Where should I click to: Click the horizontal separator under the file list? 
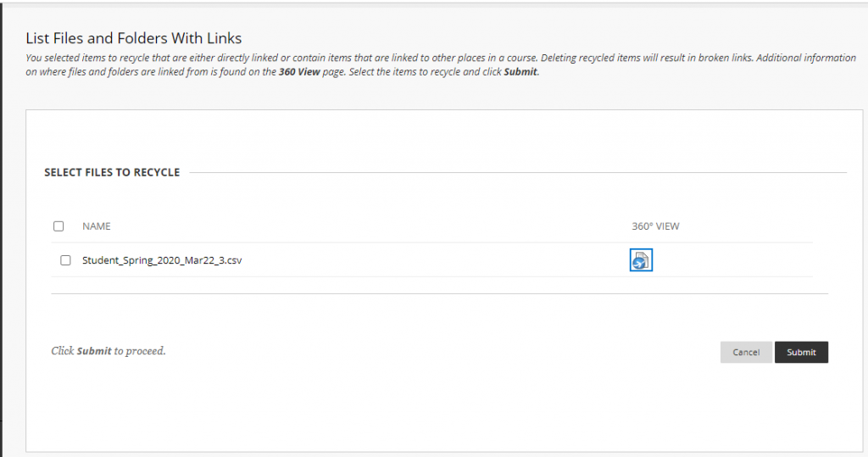coord(439,294)
